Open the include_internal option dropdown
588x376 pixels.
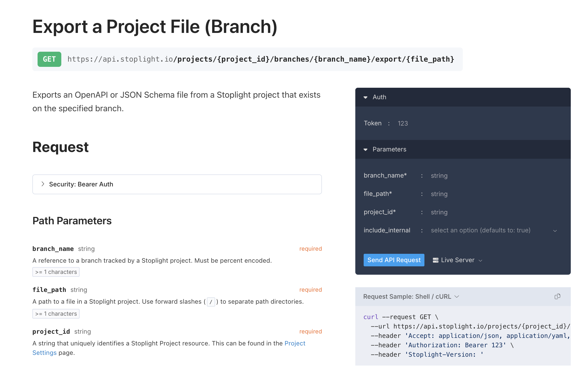494,230
